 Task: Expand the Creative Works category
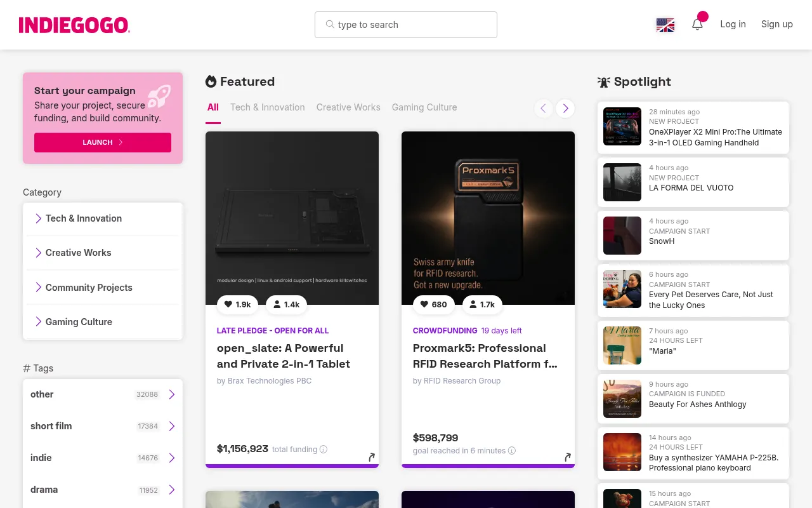pos(103,253)
